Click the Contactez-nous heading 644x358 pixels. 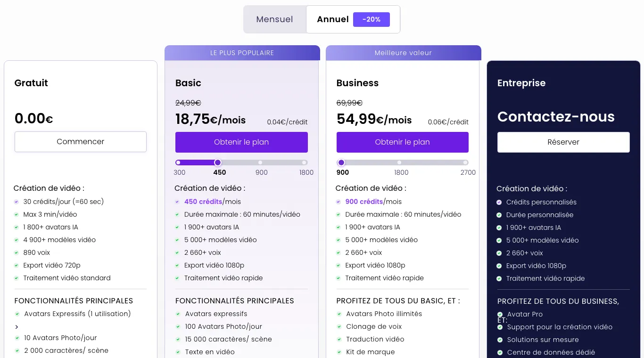click(x=556, y=116)
